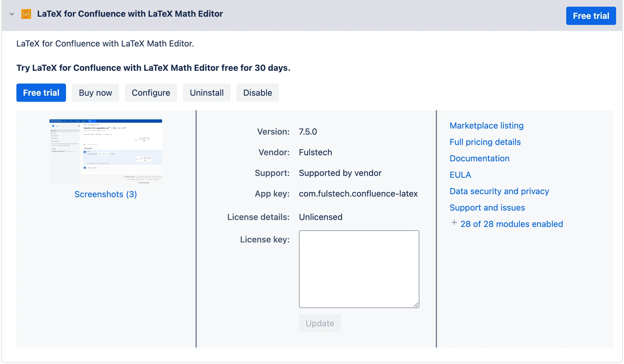Open the Documentation link
The width and height of the screenshot is (624, 364).
click(x=480, y=158)
